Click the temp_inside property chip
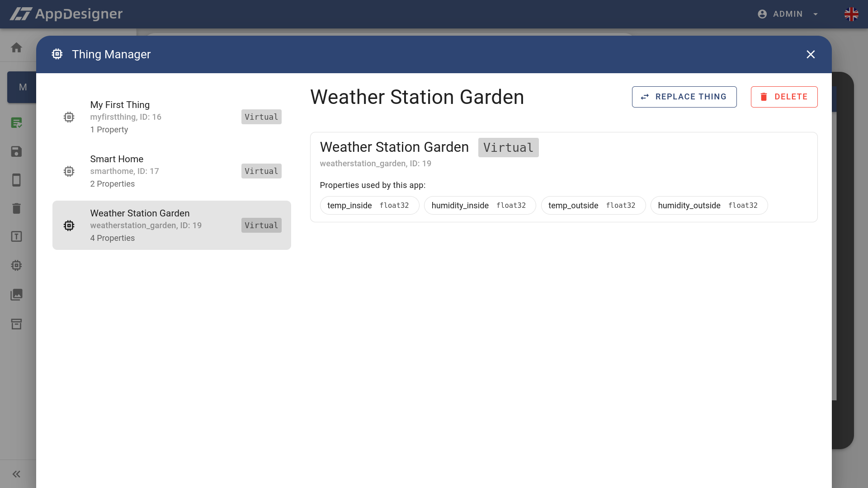 click(x=369, y=206)
